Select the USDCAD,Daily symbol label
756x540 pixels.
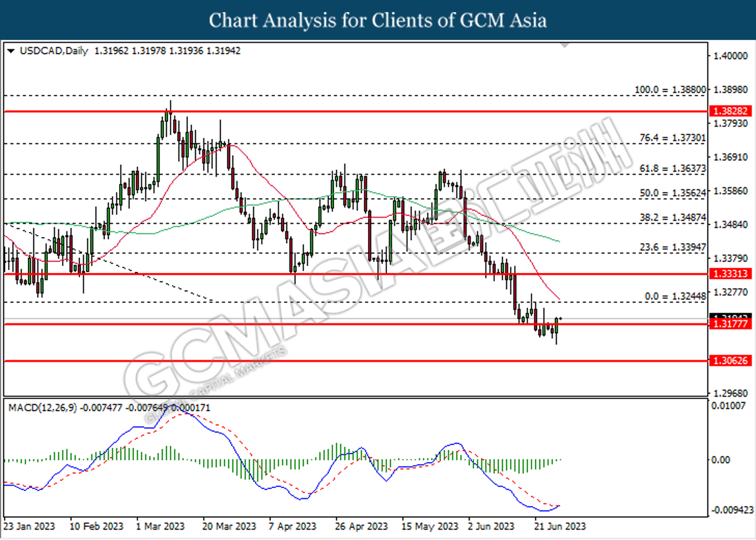point(54,51)
